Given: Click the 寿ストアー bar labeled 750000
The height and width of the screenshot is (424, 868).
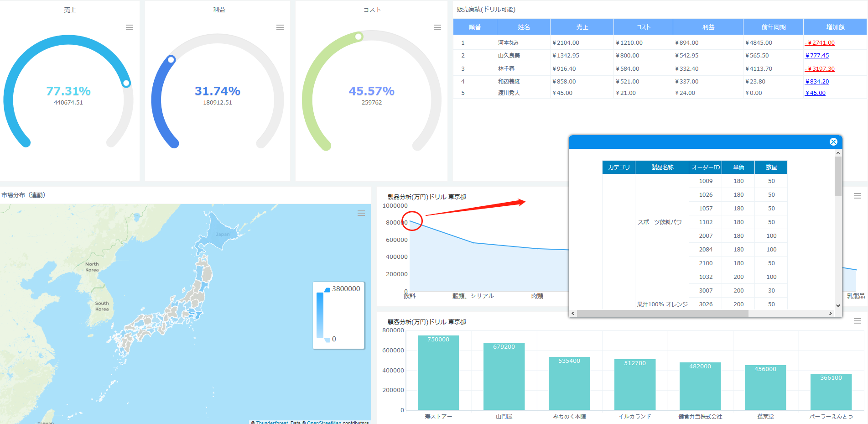Looking at the screenshot, I should point(438,372).
